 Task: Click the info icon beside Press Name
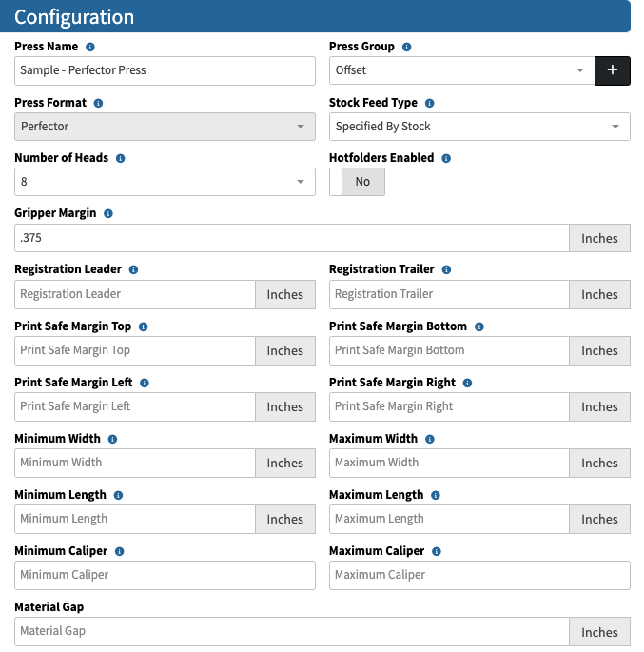point(90,47)
